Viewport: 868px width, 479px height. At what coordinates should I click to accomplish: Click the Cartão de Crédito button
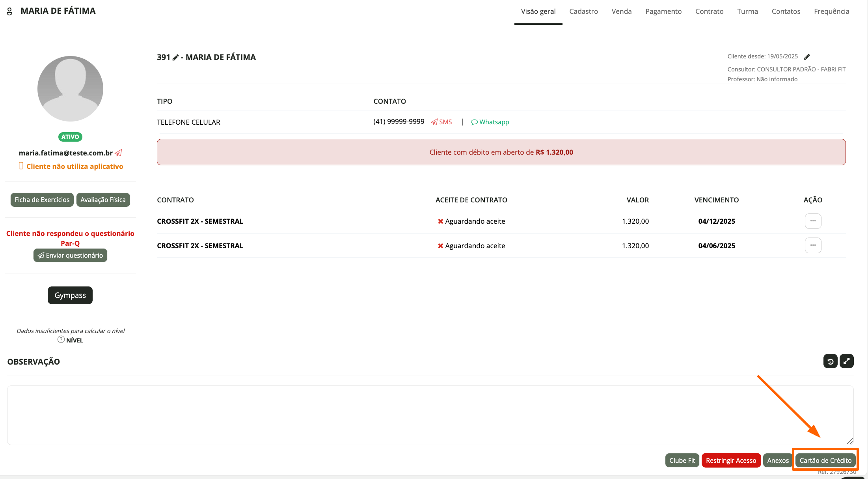(825, 460)
